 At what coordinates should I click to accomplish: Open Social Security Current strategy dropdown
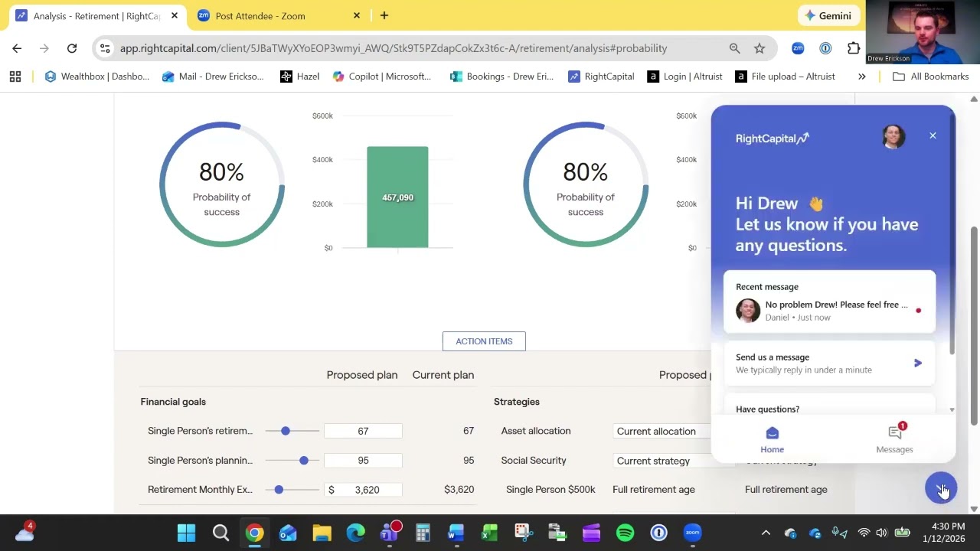coord(662,461)
